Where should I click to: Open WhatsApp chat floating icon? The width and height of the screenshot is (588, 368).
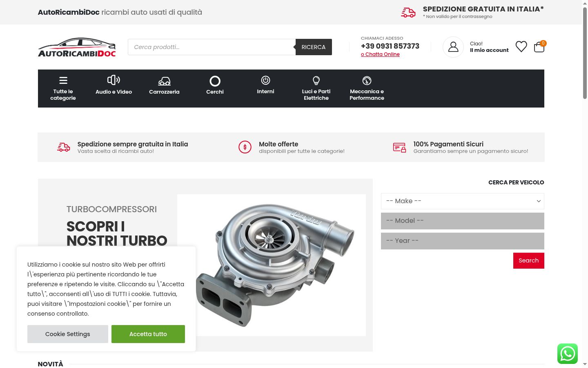568,354
